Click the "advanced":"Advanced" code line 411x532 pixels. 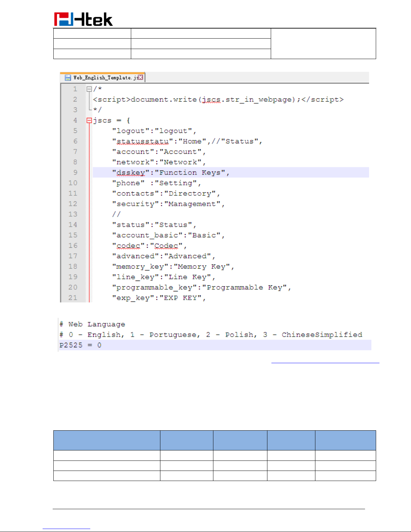coord(163,256)
